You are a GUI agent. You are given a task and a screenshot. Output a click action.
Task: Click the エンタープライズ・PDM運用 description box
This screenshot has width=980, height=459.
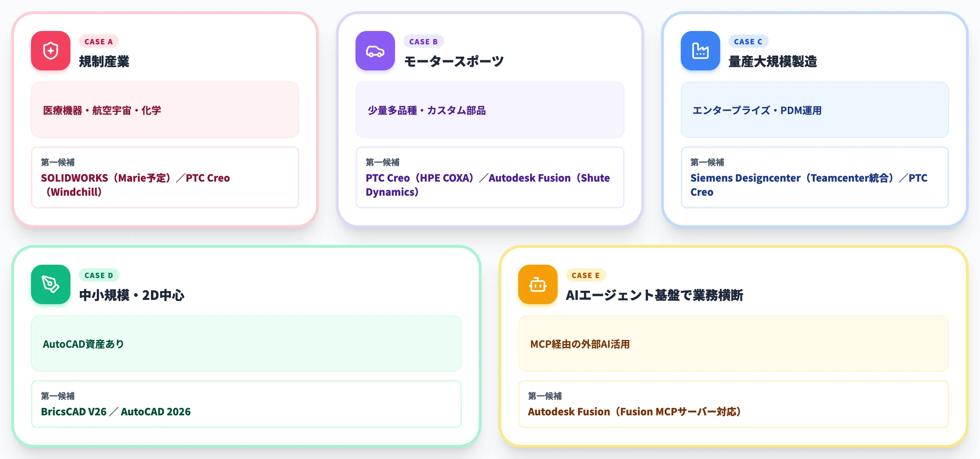(x=815, y=110)
